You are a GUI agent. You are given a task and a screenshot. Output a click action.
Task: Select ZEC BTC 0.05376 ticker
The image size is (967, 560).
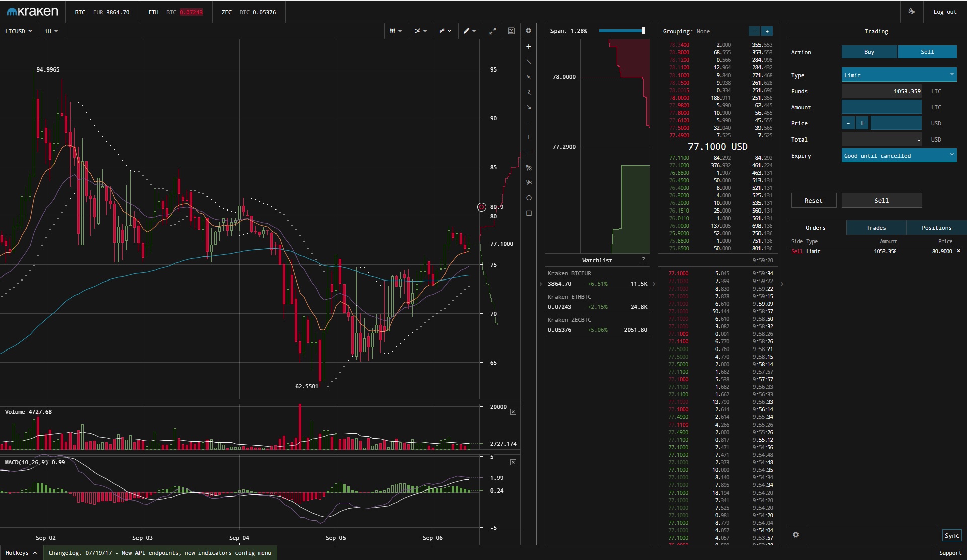[x=249, y=12]
